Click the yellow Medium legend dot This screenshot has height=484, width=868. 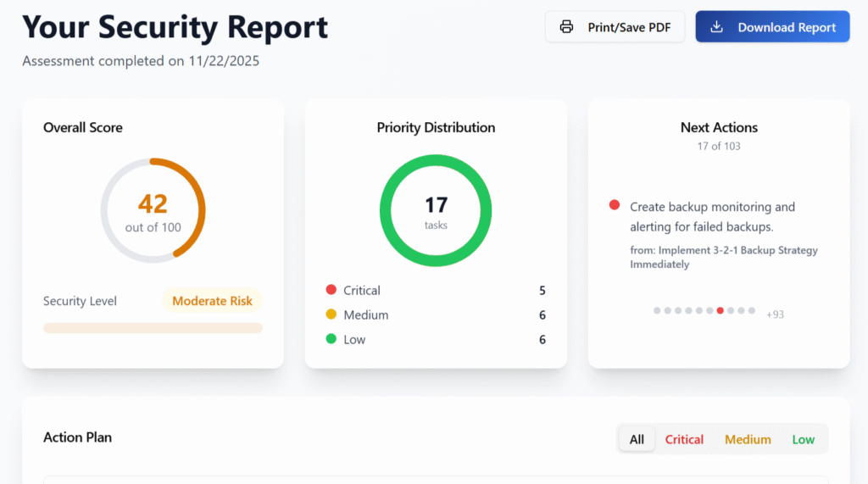coord(331,314)
